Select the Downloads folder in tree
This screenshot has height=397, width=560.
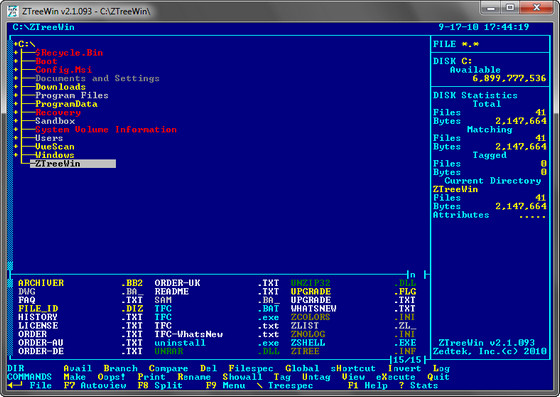[x=60, y=87]
